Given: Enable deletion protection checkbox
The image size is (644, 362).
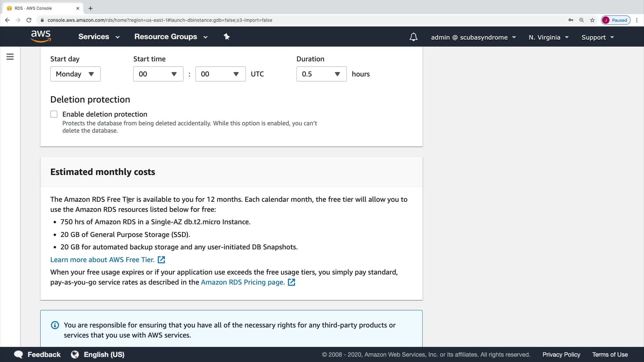Looking at the screenshot, I should [x=54, y=114].
